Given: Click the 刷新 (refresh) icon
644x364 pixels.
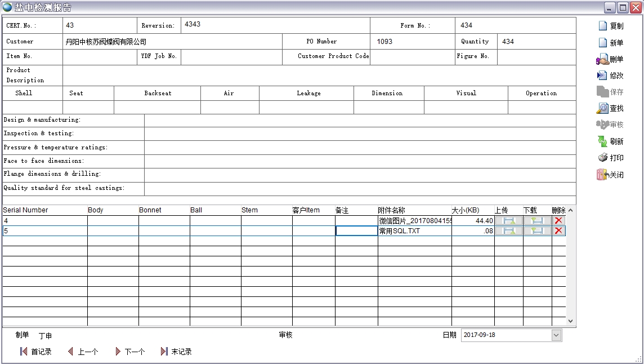Looking at the screenshot, I should (x=603, y=141).
